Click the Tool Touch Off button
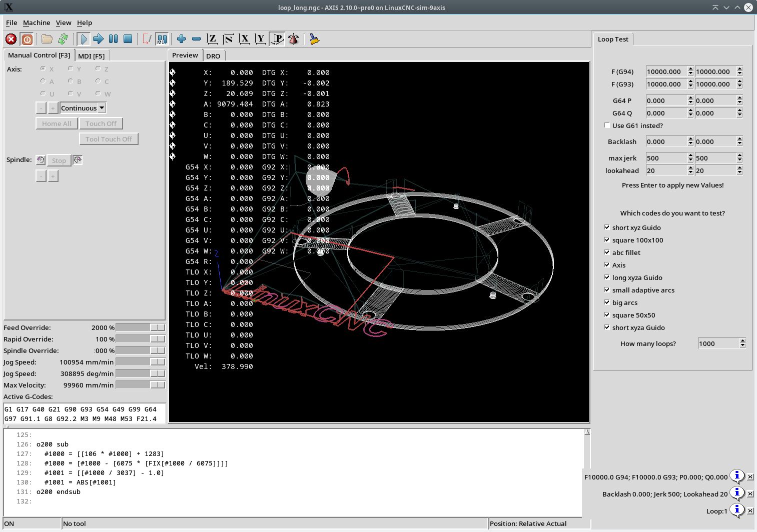The height and width of the screenshot is (532, 757). click(109, 139)
